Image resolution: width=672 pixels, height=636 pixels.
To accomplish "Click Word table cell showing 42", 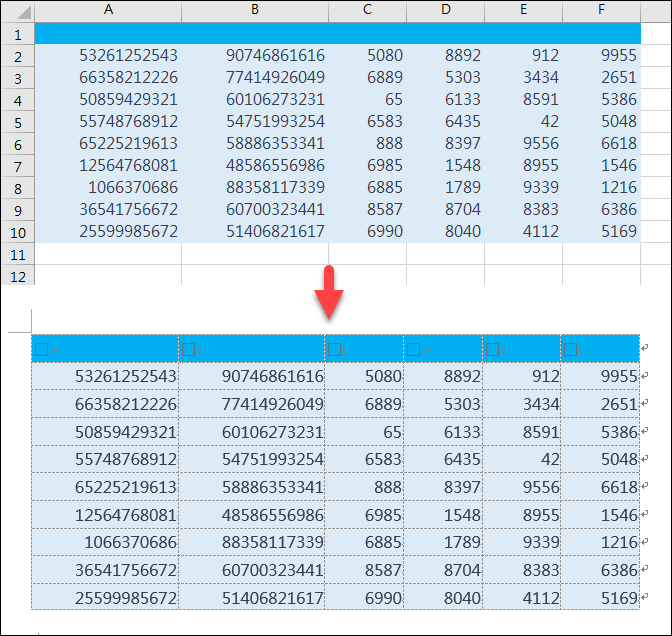I will (522, 459).
